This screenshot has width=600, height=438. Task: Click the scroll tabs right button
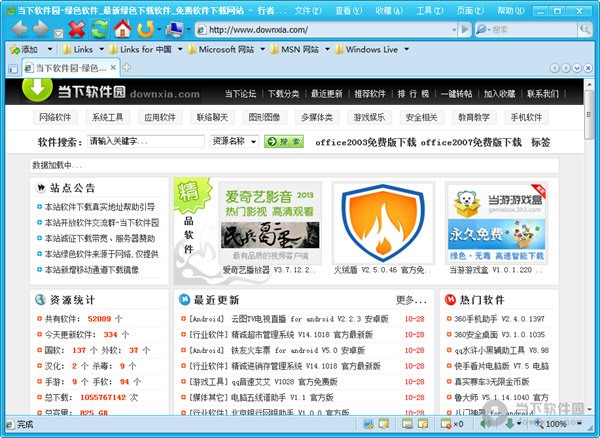pos(566,68)
